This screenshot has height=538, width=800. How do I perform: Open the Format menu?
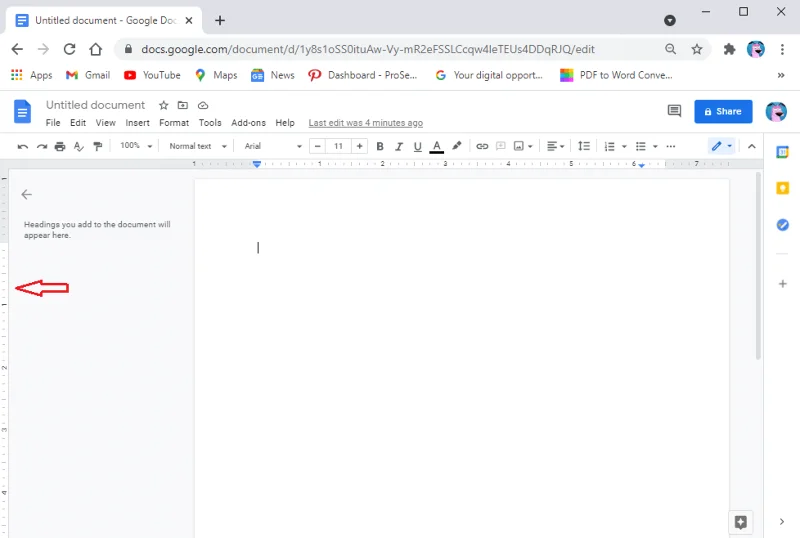coord(174,123)
